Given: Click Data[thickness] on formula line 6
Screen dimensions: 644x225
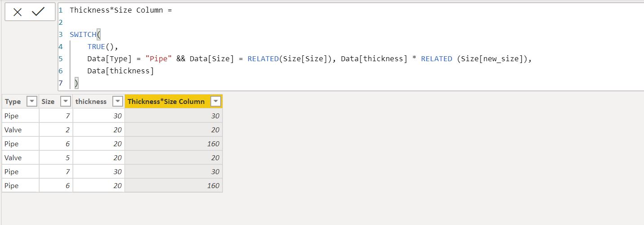Looking at the screenshot, I should 121,71.
